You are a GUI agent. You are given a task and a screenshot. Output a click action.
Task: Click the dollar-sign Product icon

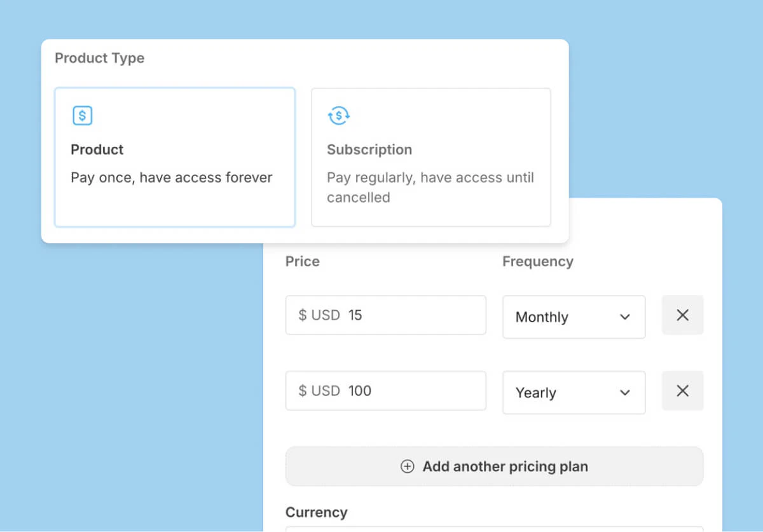tap(82, 116)
